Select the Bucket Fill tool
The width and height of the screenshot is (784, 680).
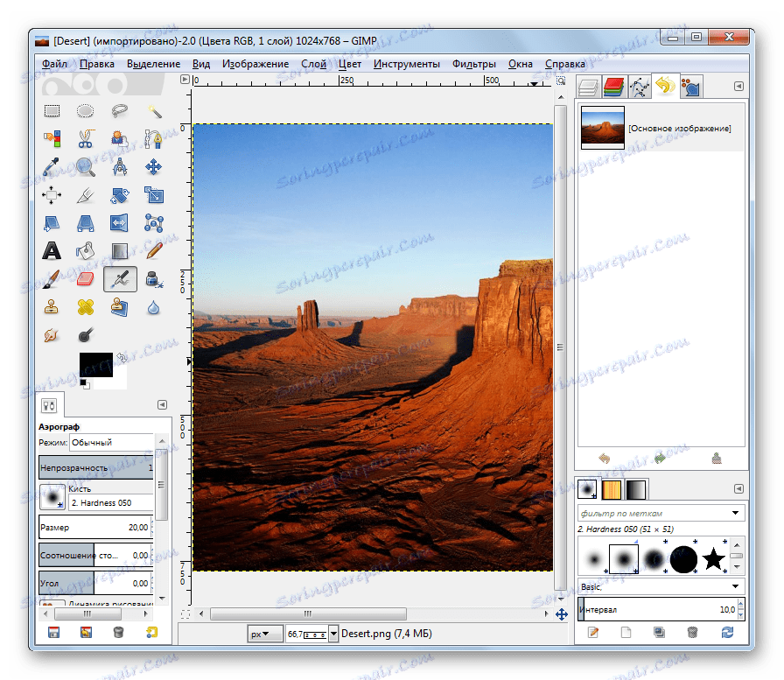86,251
